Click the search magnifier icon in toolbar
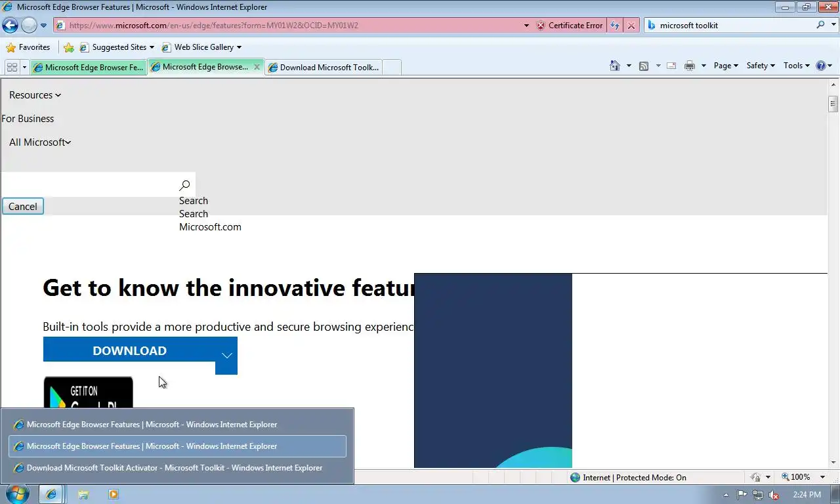The width and height of the screenshot is (840, 504). [x=820, y=25]
